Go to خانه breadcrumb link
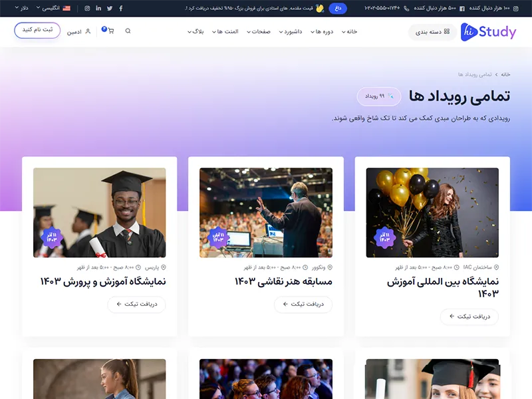The height and width of the screenshot is (399, 532). click(505, 74)
